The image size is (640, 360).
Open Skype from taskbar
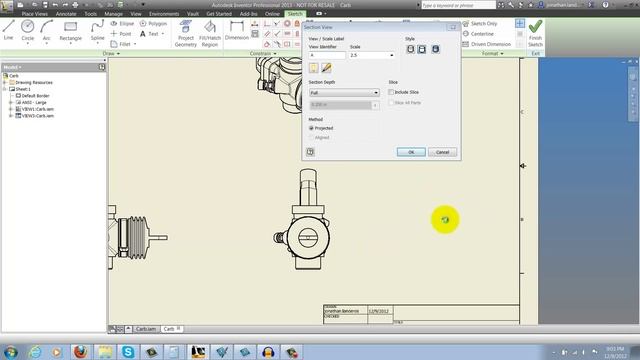click(x=128, y=351)
